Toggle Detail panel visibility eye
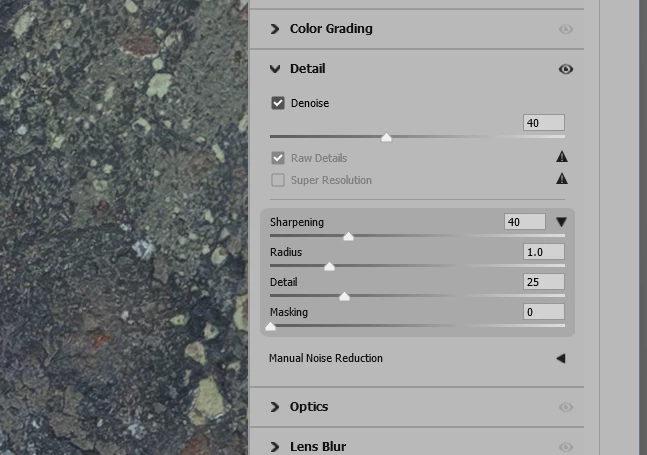Screen dimensions: 647x455 566,69
